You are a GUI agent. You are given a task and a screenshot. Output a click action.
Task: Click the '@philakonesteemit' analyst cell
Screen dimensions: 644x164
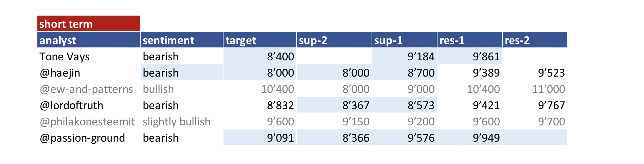click(87, 122)
